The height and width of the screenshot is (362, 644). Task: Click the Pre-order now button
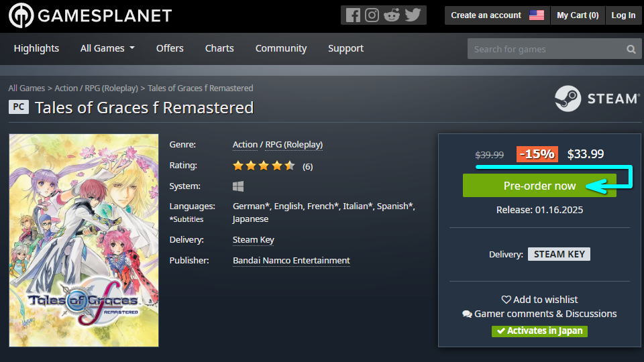pos(539,186)
